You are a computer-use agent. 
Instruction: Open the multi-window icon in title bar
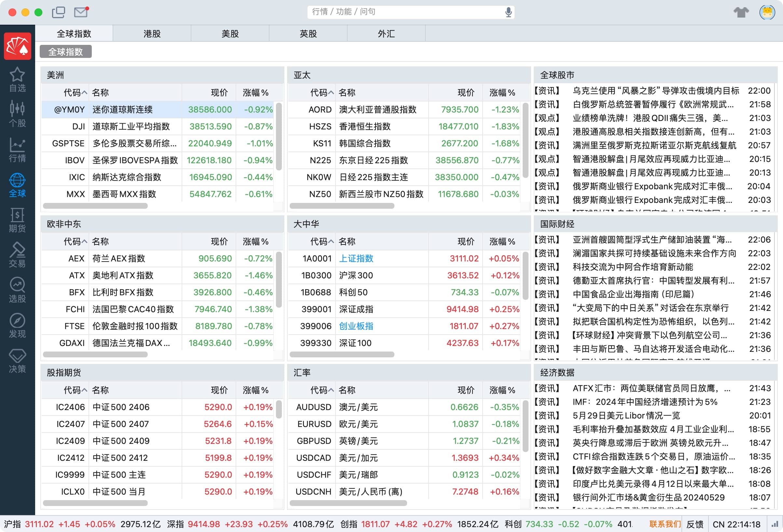coord(59,12)
